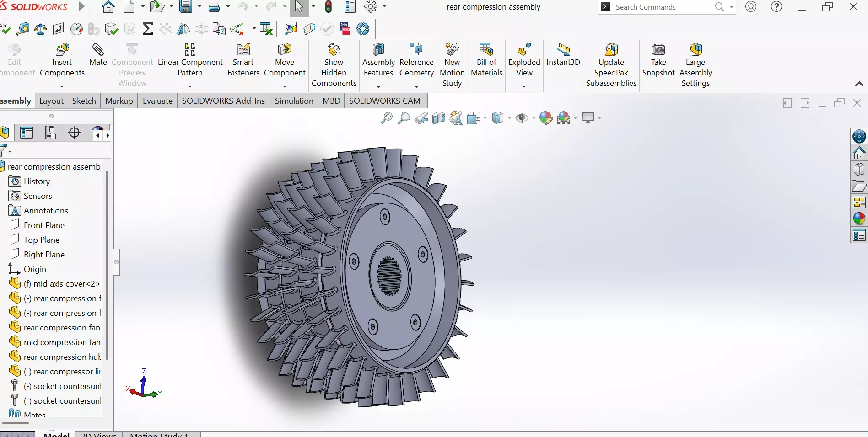Select mid compression fan component
This screenshot has width=868, height=437.
[x=62, y=342]
